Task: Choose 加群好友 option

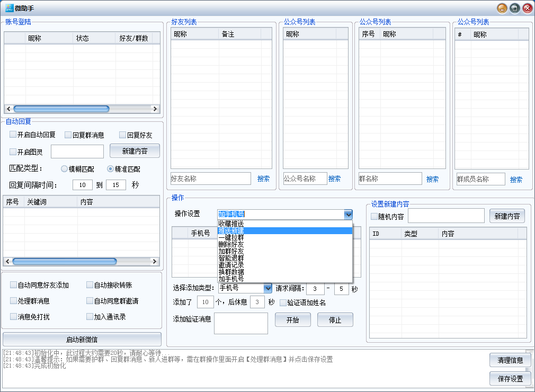Action: pos(285,251)
